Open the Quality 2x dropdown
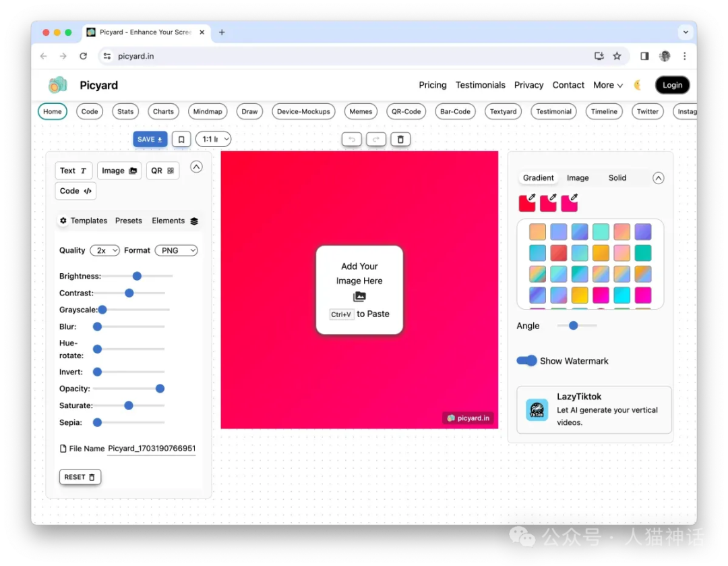 point(104,250)
